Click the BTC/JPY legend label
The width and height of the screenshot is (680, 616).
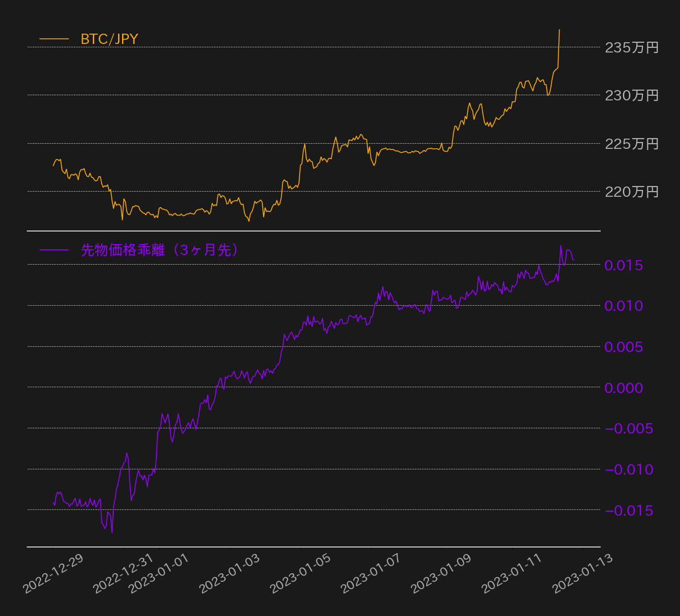[x=110, y=39]
